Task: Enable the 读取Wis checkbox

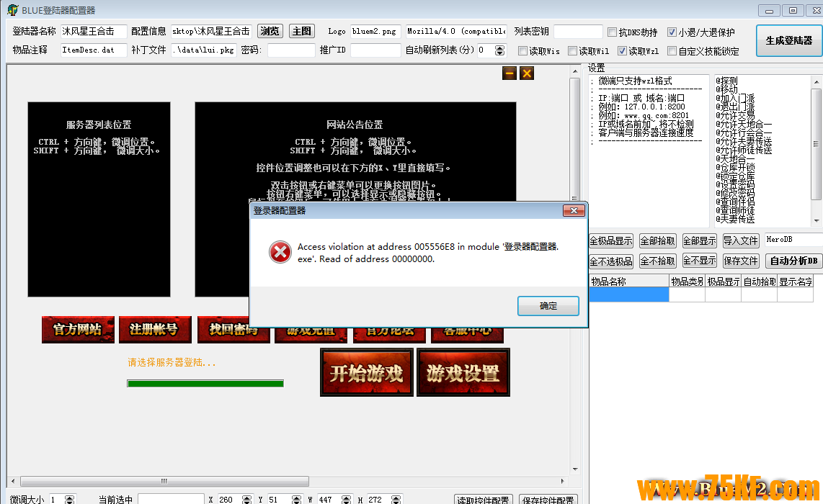Action: pos(522,51)
